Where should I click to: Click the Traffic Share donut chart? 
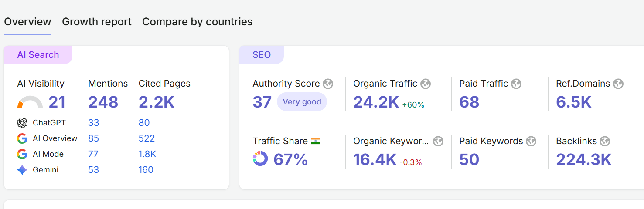tap(260, 158)
